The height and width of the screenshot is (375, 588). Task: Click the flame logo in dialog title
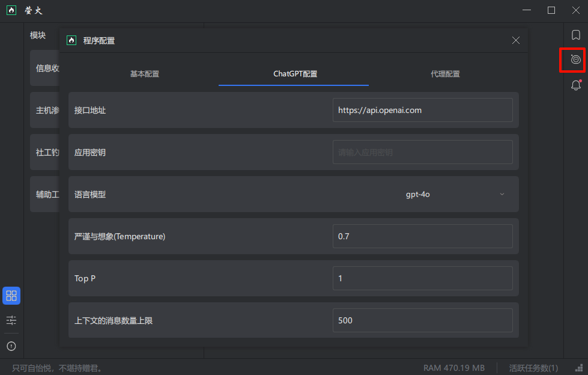click(71, 40)
